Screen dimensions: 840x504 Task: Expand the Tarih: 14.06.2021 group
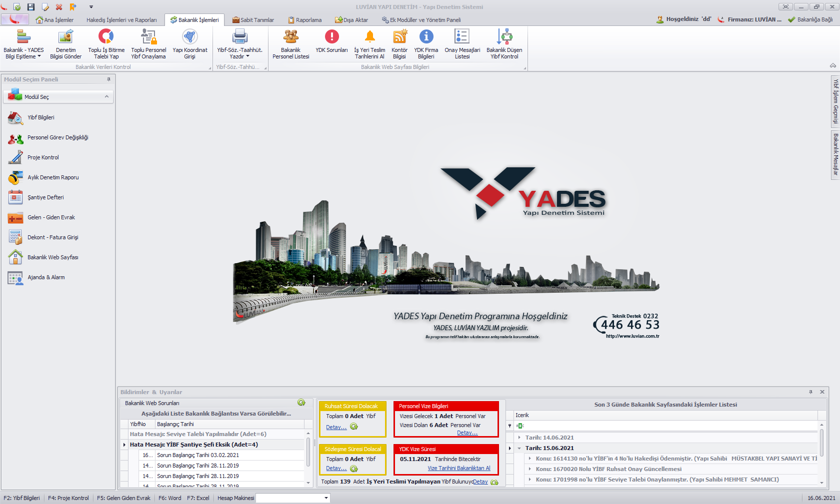click(x=519, y=438)
